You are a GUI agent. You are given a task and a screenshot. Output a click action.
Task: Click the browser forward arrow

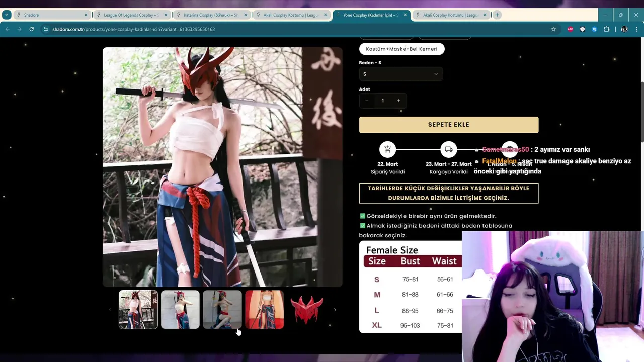coord(20,29)
